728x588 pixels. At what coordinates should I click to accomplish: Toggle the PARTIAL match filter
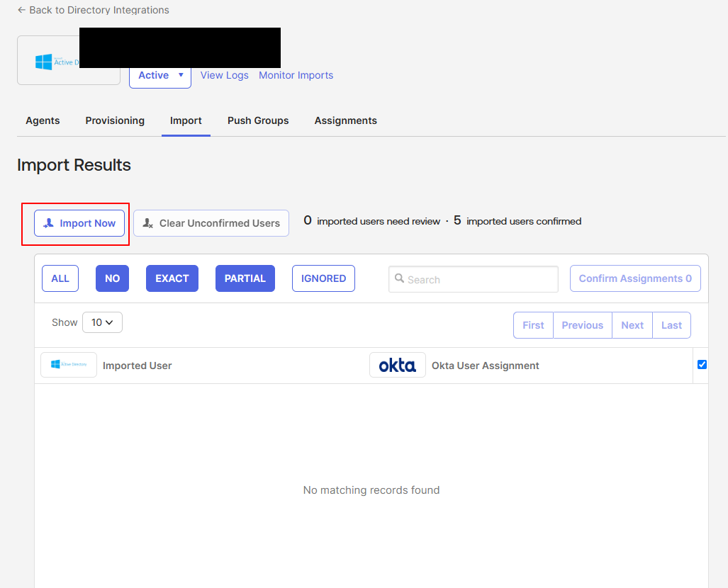click(245, 278)
